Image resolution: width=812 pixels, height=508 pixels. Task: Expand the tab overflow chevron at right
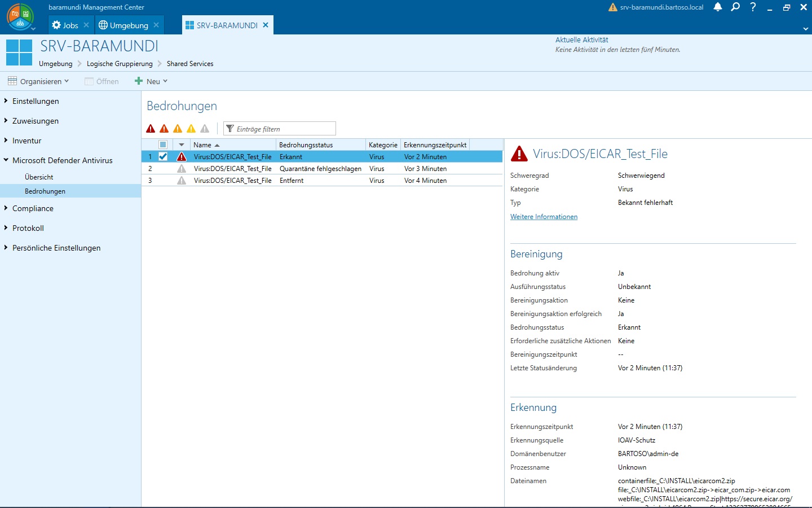(x=805, y=29)
